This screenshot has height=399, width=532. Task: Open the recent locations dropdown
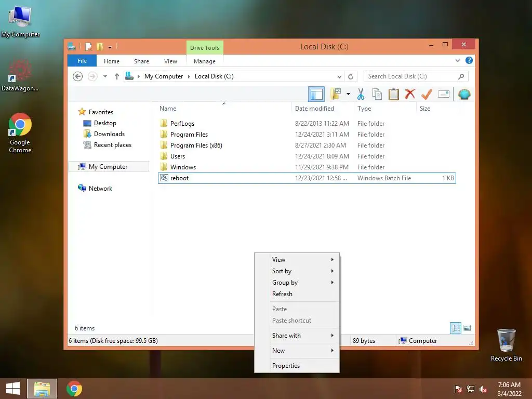pos(105,76)
